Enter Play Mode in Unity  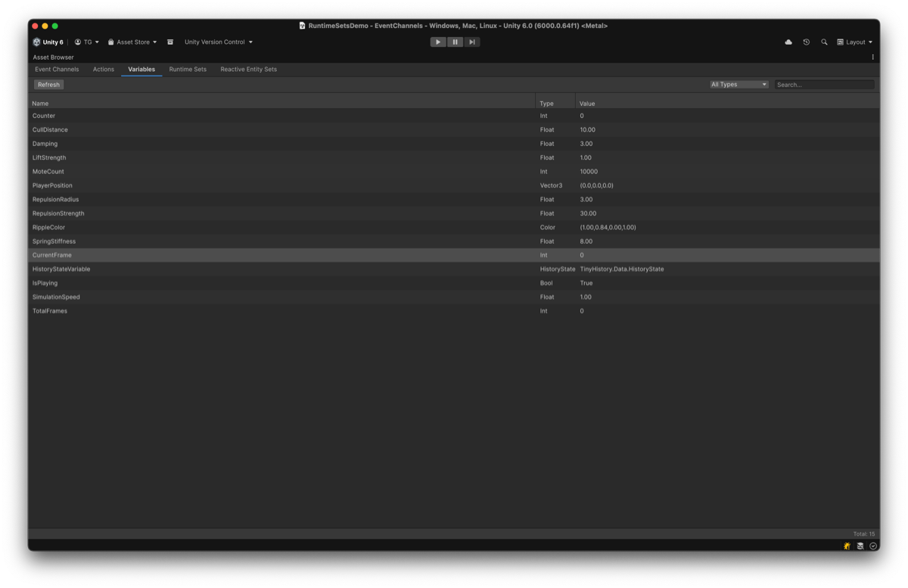coord(438,42)
